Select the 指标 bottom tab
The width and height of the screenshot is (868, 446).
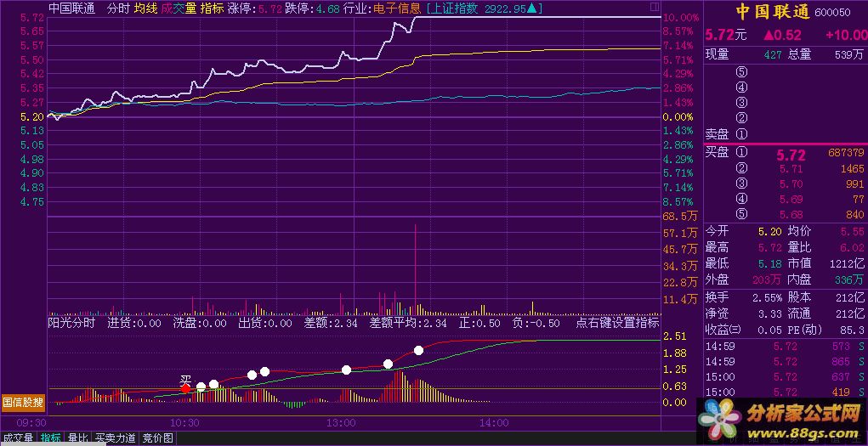tap(51, 439)
